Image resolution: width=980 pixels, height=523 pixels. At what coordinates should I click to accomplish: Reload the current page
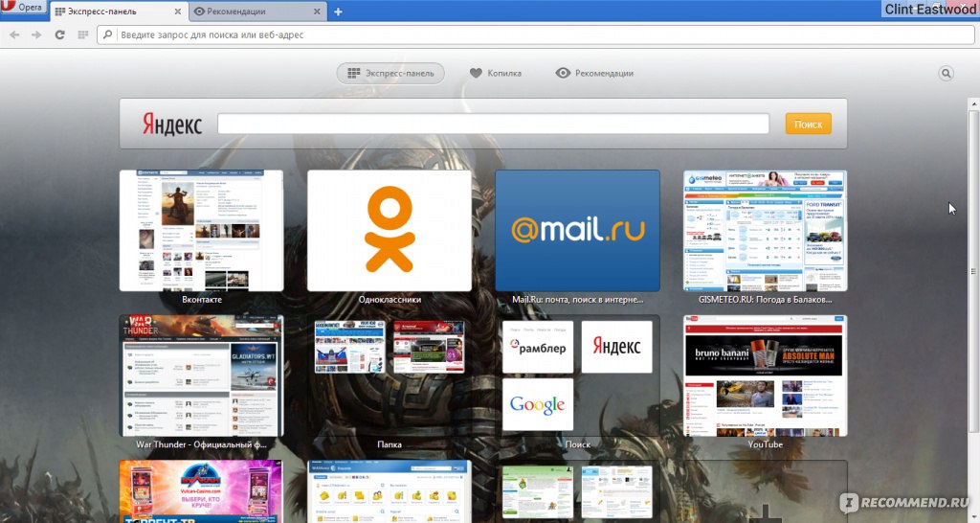[x=60, y=35]
